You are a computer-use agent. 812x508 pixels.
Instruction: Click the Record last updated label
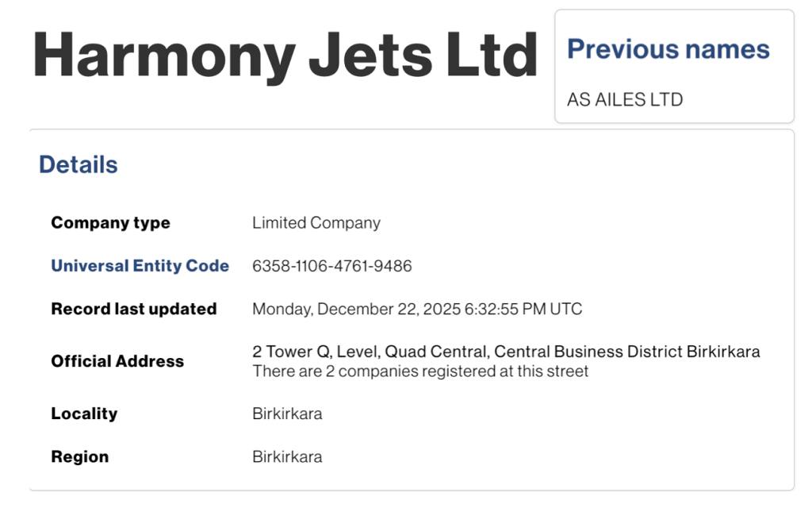pyautogui.click(x=133, y=309)
